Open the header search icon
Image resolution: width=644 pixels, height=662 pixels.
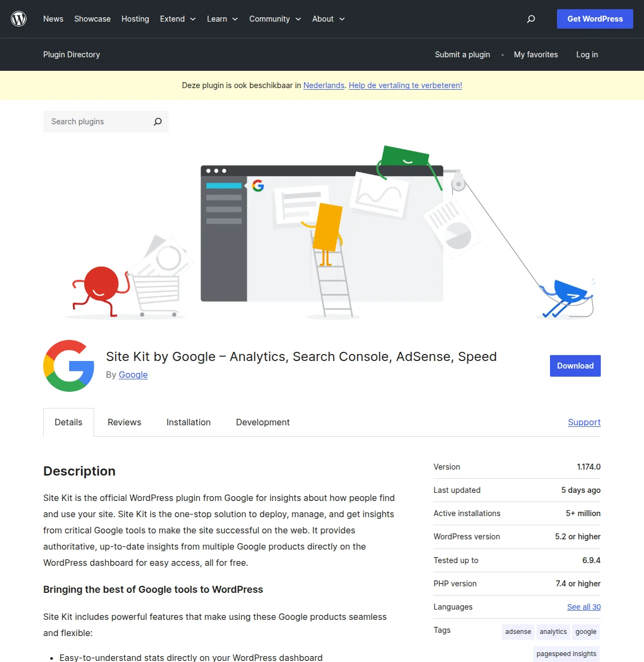tap(531, 19)
